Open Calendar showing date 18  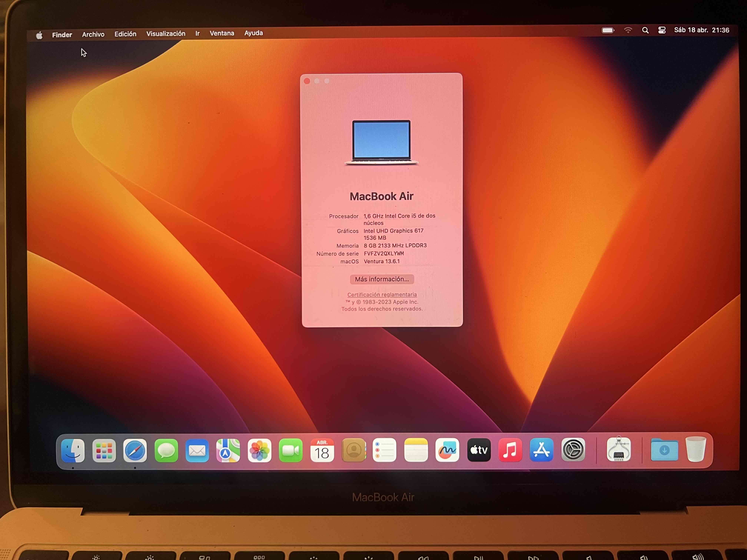tap(322, 450)
